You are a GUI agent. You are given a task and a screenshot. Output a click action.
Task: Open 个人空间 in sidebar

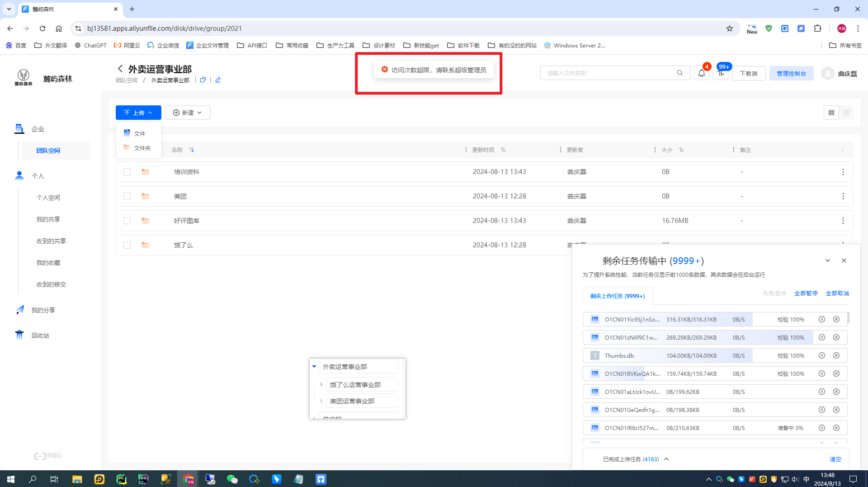[48, 198]
